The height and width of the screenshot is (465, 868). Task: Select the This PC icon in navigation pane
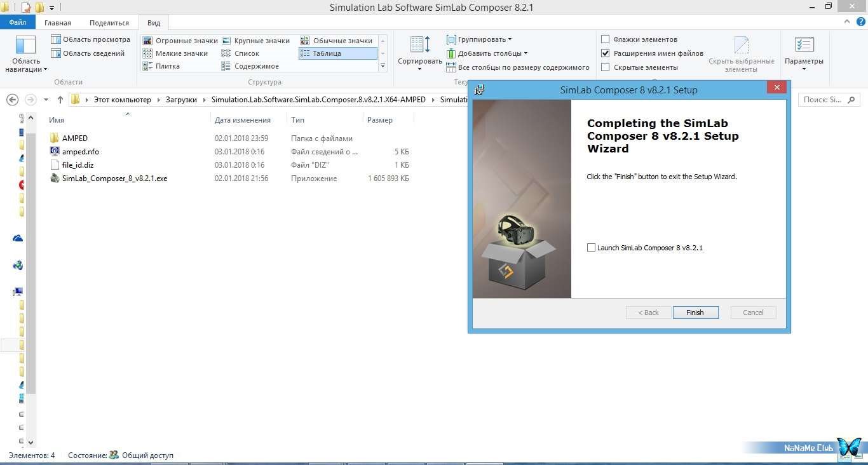(x=18, y=292)
